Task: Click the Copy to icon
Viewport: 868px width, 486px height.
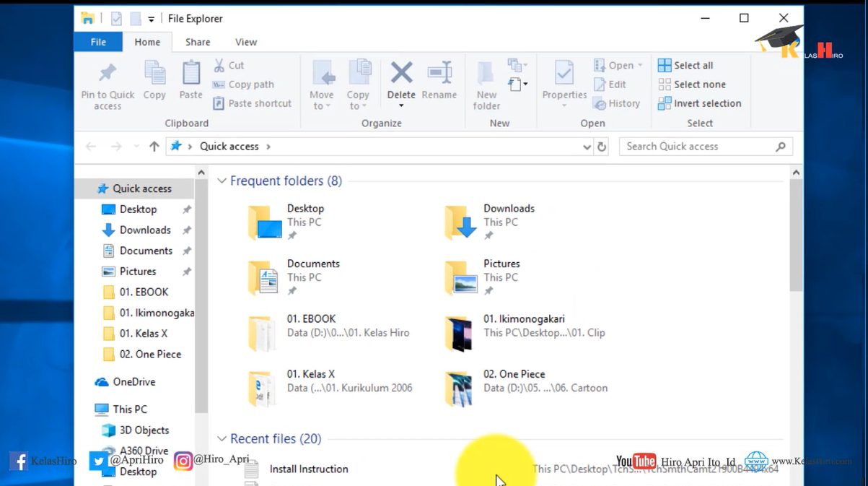Action: (359, 73)
